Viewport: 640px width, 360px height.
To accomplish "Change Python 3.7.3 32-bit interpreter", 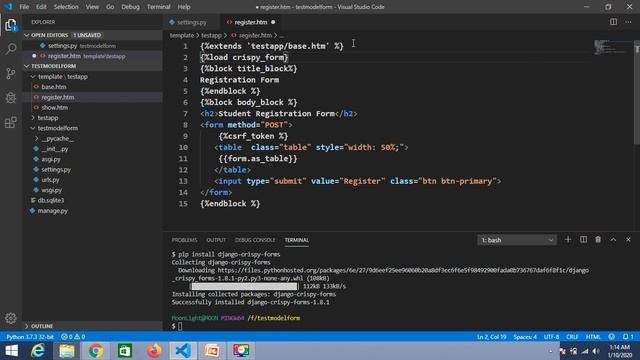I will [x=30, y=337].
